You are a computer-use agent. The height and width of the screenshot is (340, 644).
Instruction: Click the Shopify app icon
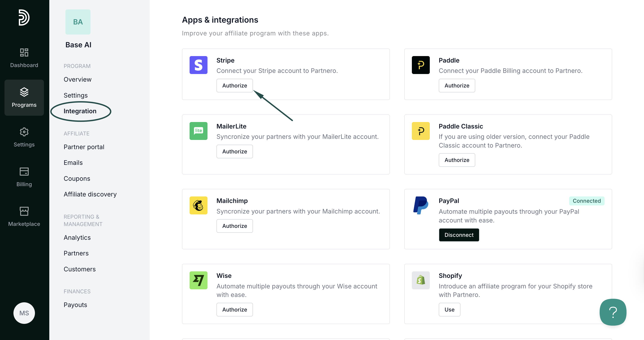[421, 280]
